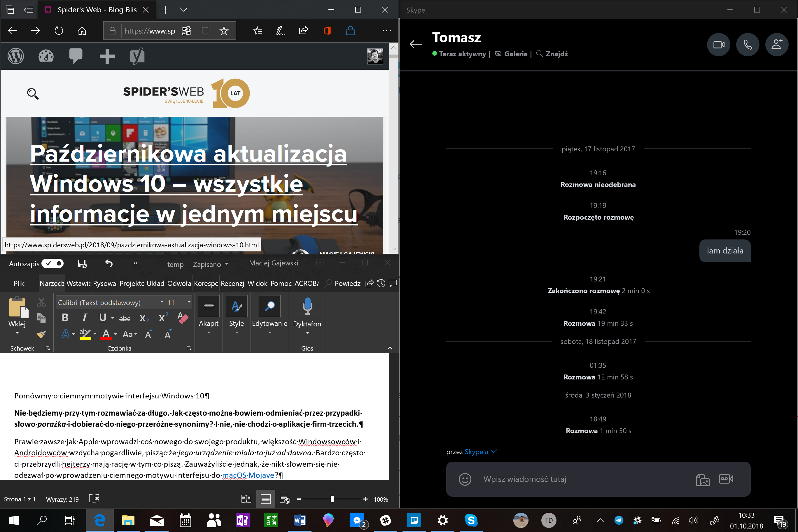Select the Format Painter brush in Word

(41, 335)
